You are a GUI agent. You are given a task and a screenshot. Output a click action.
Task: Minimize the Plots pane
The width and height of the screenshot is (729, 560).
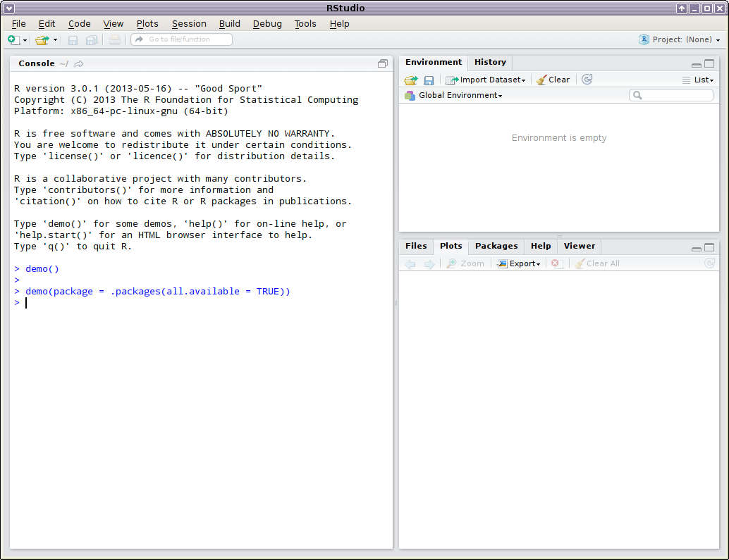[x=697, y=248]
